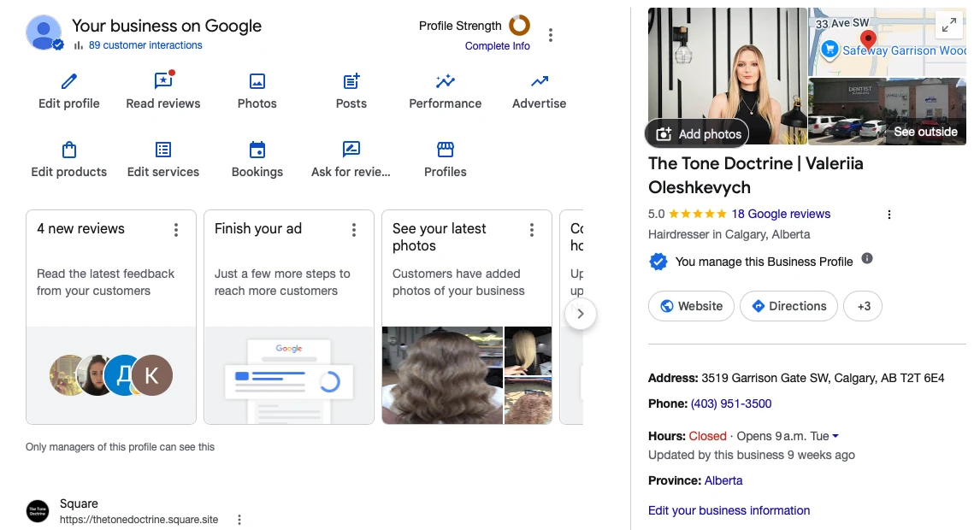Screen dimensions: 980x530
Task: Expand the business hours dropdown arrow
Action: [835, 436]
